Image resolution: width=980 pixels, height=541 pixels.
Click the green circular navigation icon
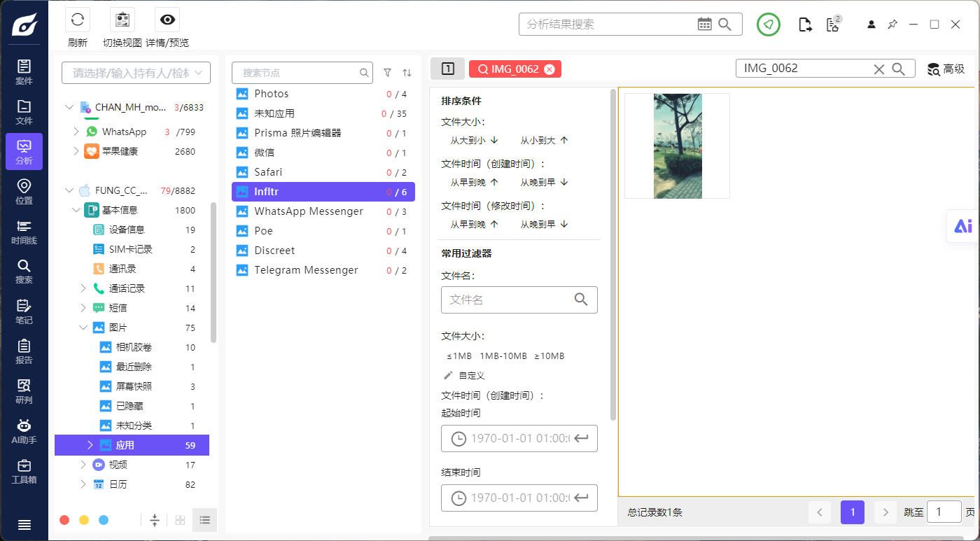click(x=769, y=24)
